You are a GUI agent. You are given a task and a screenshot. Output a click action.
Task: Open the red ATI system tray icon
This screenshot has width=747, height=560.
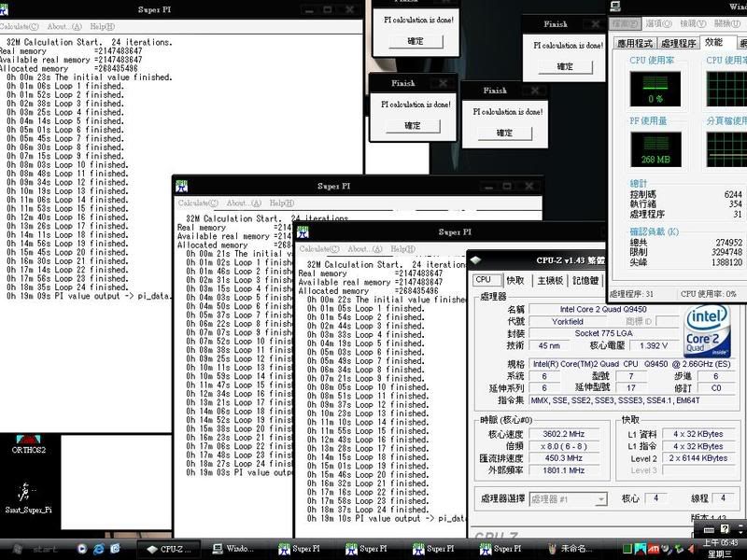point(653,549)
